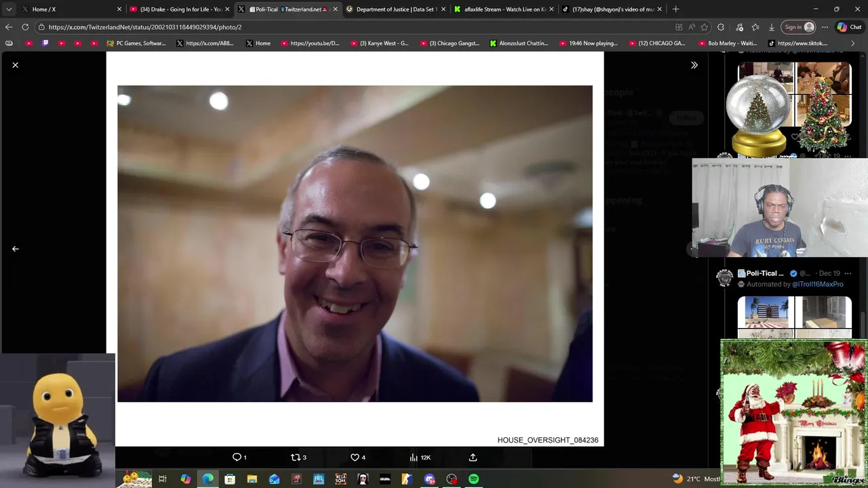Open the X Home bookmark
The image size is (868, 488).
tap(258, 43)
